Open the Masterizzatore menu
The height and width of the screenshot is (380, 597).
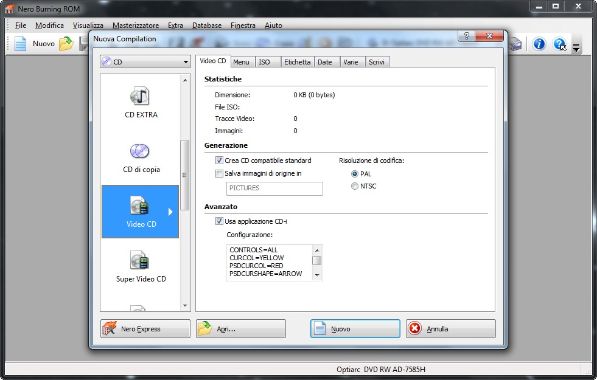click(x=136, y=25)
